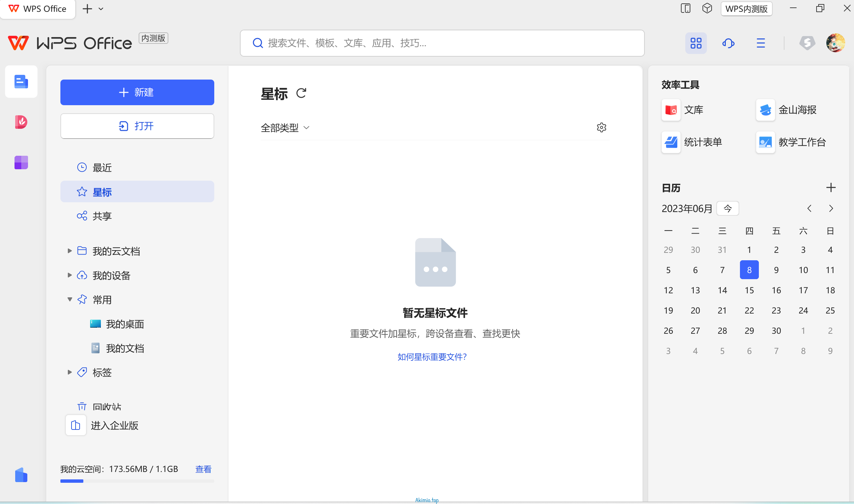Viewport: 854px width, 504px height.
Task: Select date 18 in calendar
Action: pyautogui.click(x=830, y=290)
